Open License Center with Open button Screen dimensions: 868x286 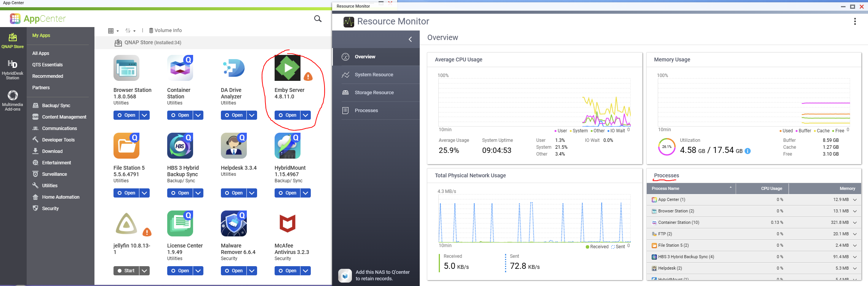(180, 271)
